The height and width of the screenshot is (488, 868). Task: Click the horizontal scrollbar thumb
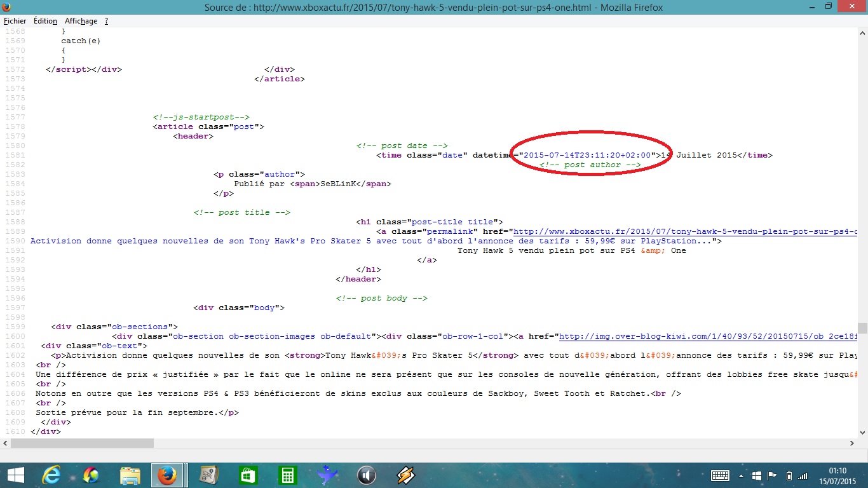[83, 443]
